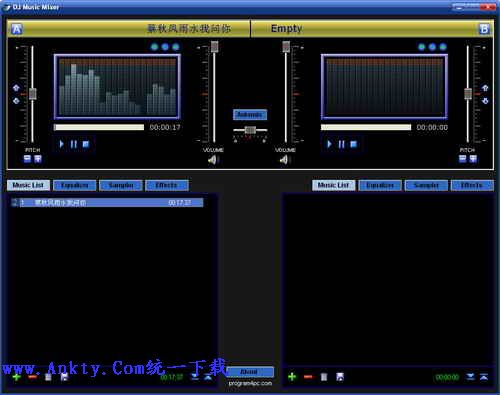Switch to deck A Equalizer tab
Screen dimensions: 500x395
75,185
